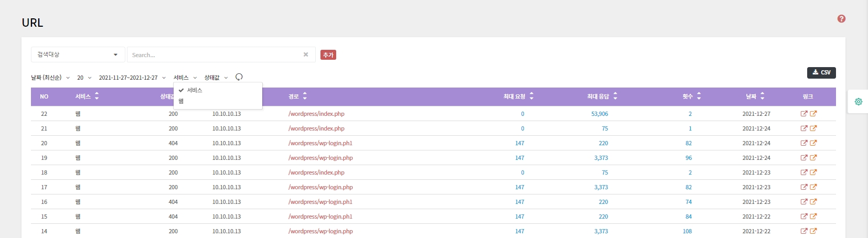Clear the search box with X icon
Screen dimensions: 868x238
(x=306, y=55)
